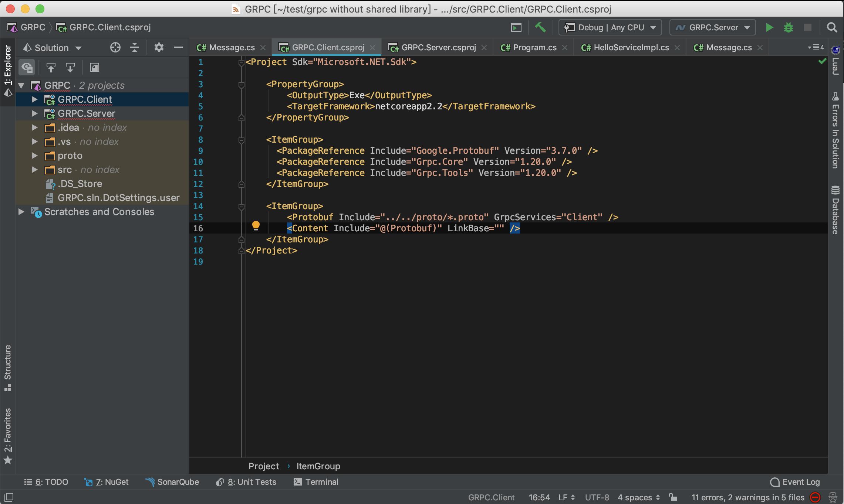Open the hidden tabs list indicator

pos(816,47)
